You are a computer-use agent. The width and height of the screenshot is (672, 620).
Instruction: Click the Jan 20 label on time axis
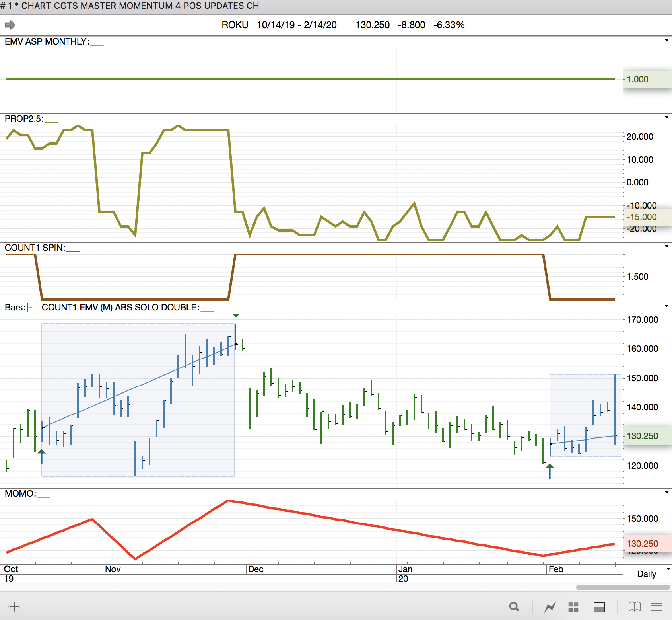405,574
